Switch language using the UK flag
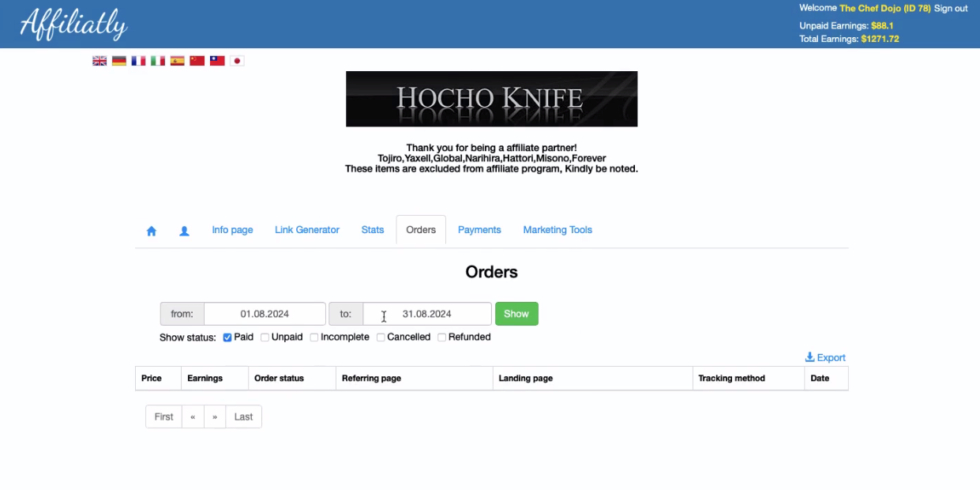Viewport: 980px width, 490px height. (100, 61)
